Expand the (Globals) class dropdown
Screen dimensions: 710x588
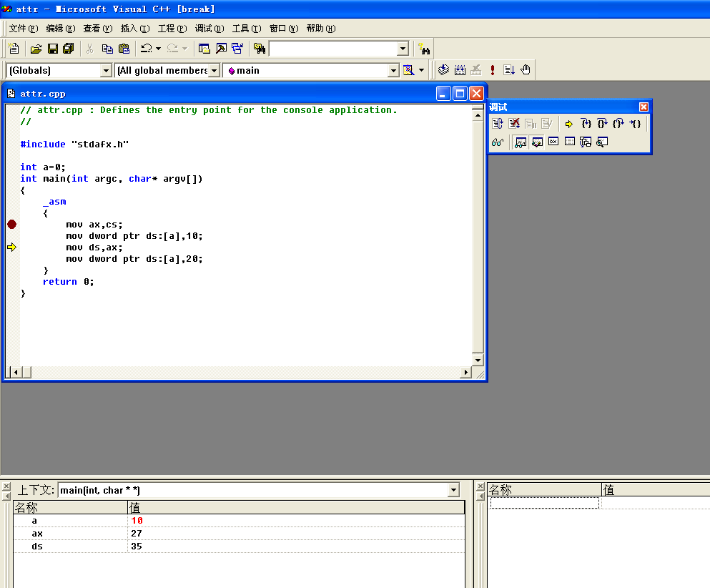pyautogui.click(x=107, y=70)
